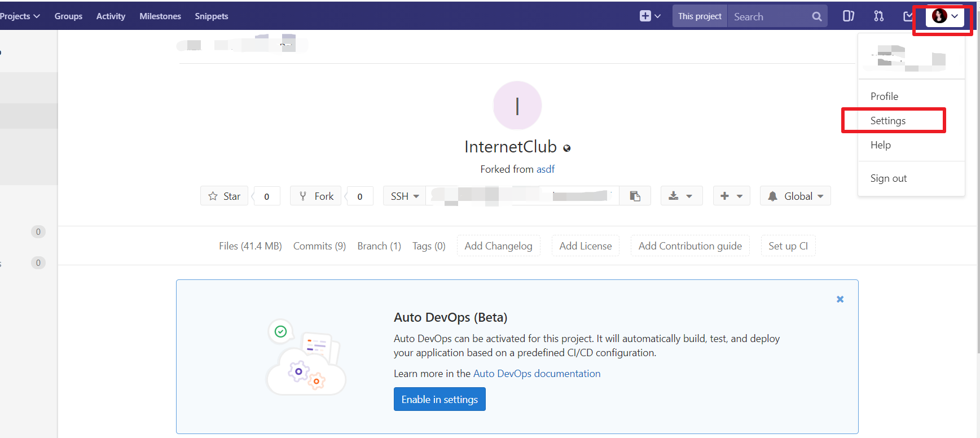Click the InternetClub project avatar
This screenshot has width=980, height=438.
point(517,106)
